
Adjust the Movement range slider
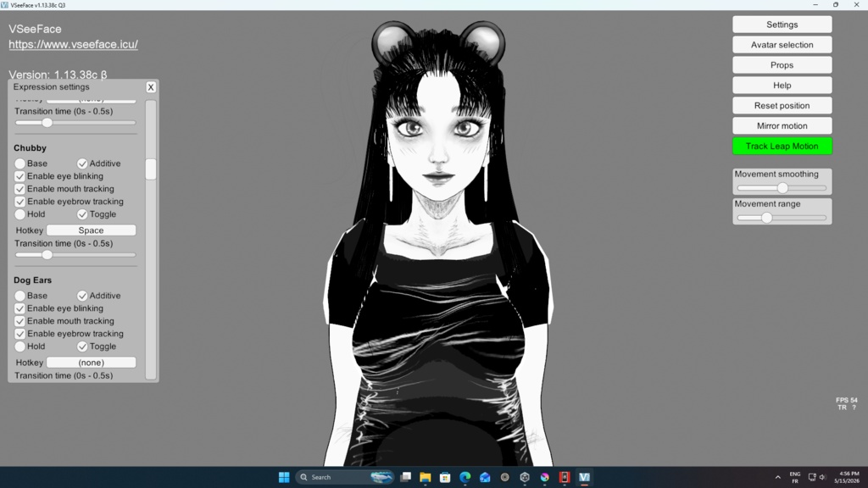pyautogui.click(x=766, y=218)
